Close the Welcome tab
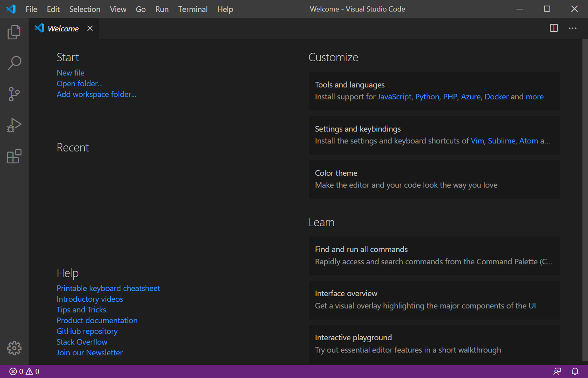This screenshot has width=588, height=378. pyautogui.click(x=90, y=28)
